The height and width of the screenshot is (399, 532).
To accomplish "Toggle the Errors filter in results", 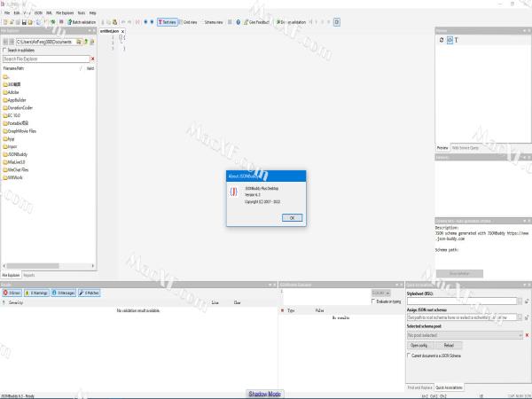I will point(12,293).
